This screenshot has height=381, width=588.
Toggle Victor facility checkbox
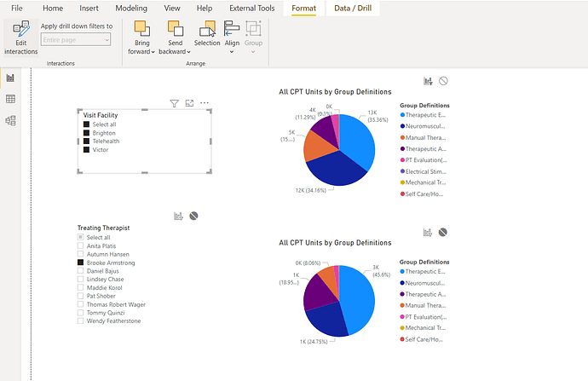[x=86, y=150]
